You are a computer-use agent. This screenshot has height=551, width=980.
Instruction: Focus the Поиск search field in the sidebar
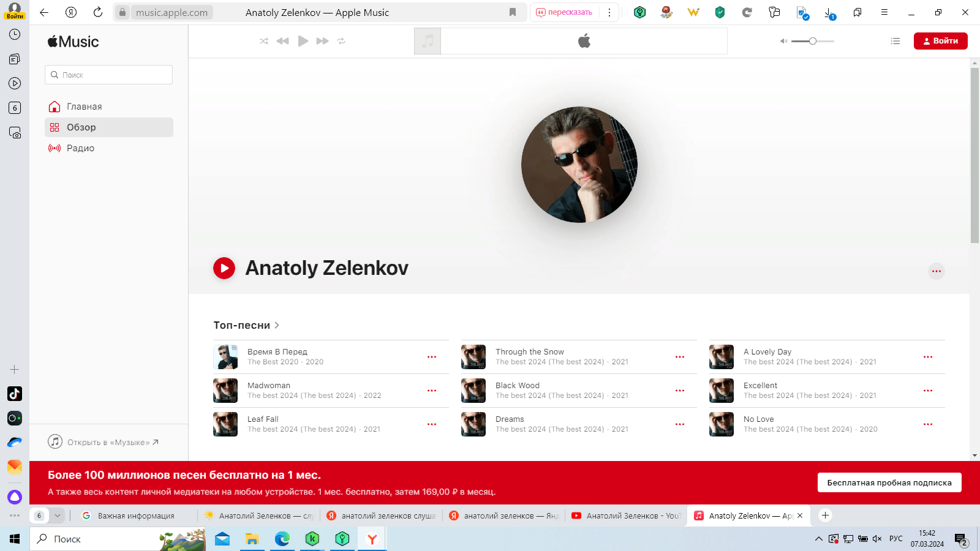(108, 75)
